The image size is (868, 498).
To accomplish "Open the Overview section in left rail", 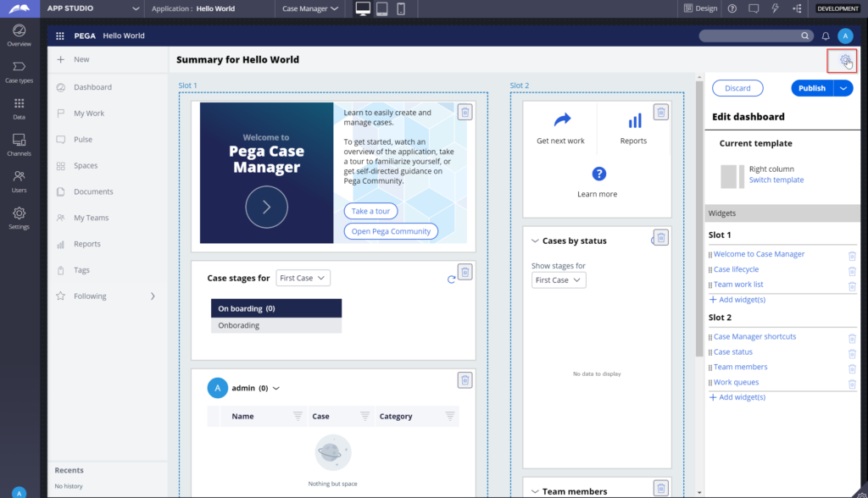I will pyautogui.click(x=19, y=36).
